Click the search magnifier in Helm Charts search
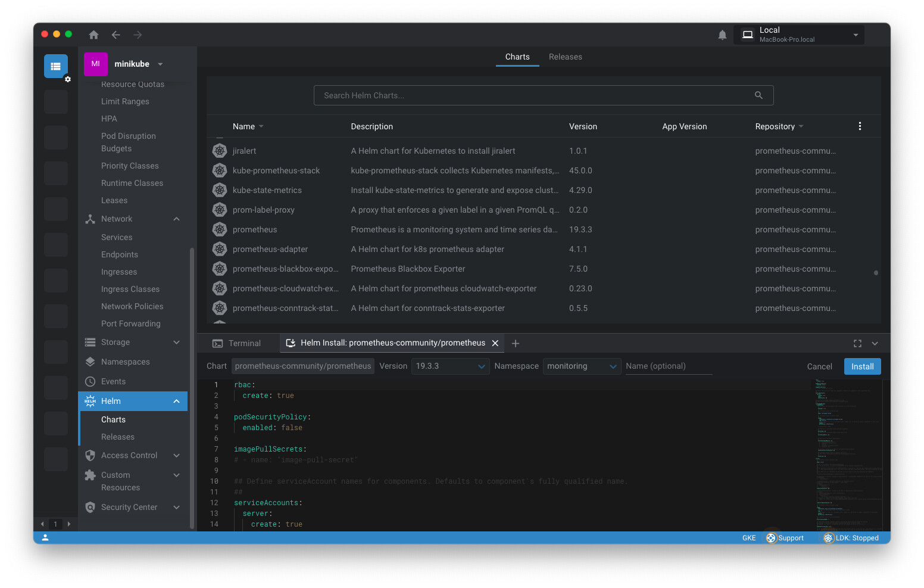The image size is (924, 588). click(758, 95)
